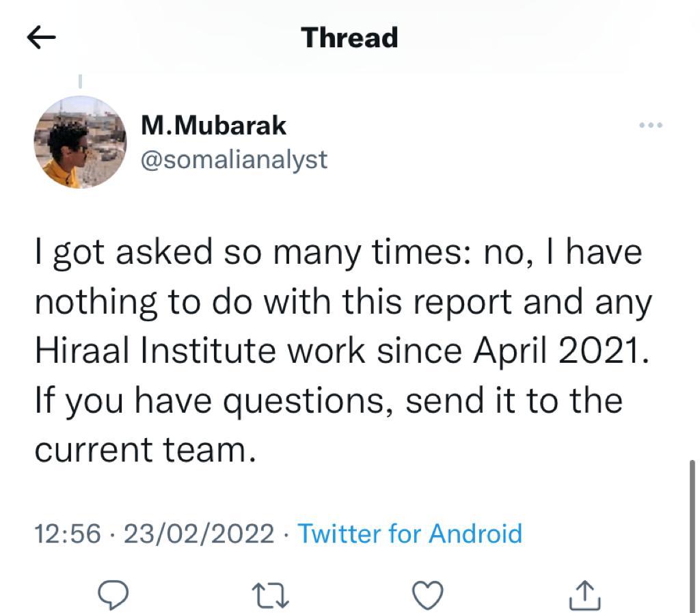700x613 pixels.
Task: Open the M.Mubarak display name profile
Action: [x=213, y=126]
